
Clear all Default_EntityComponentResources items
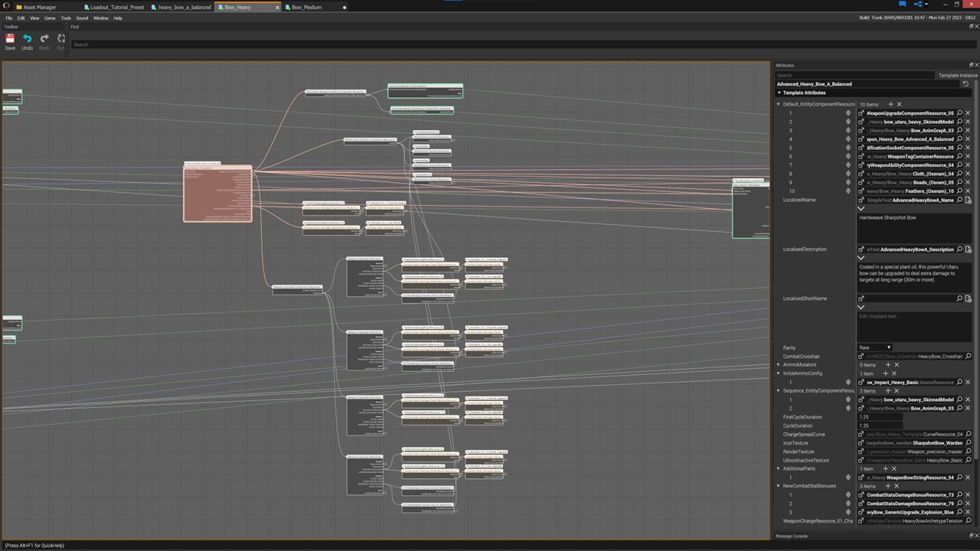(899, 104)
